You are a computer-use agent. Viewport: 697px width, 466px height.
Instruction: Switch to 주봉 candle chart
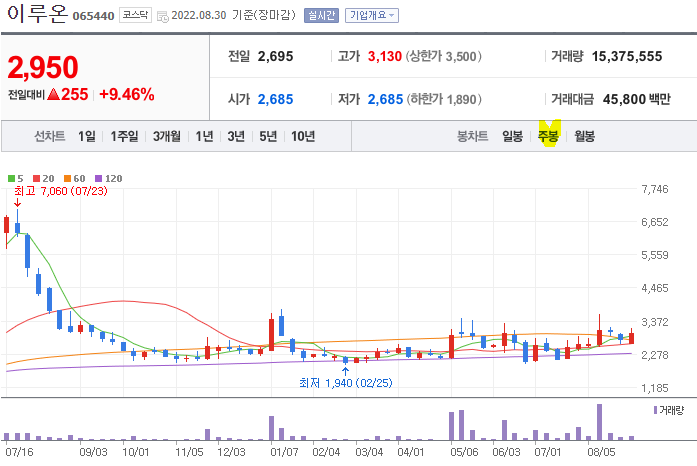[x=548, y=136]
